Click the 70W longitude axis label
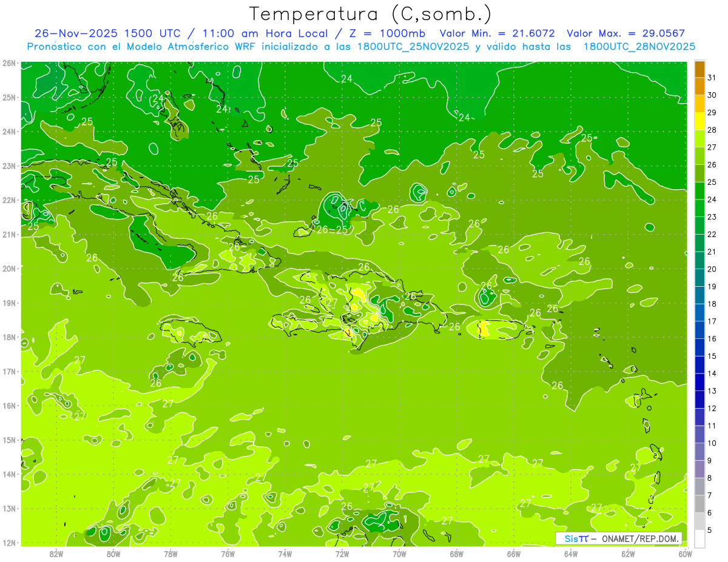 point(399,554)
